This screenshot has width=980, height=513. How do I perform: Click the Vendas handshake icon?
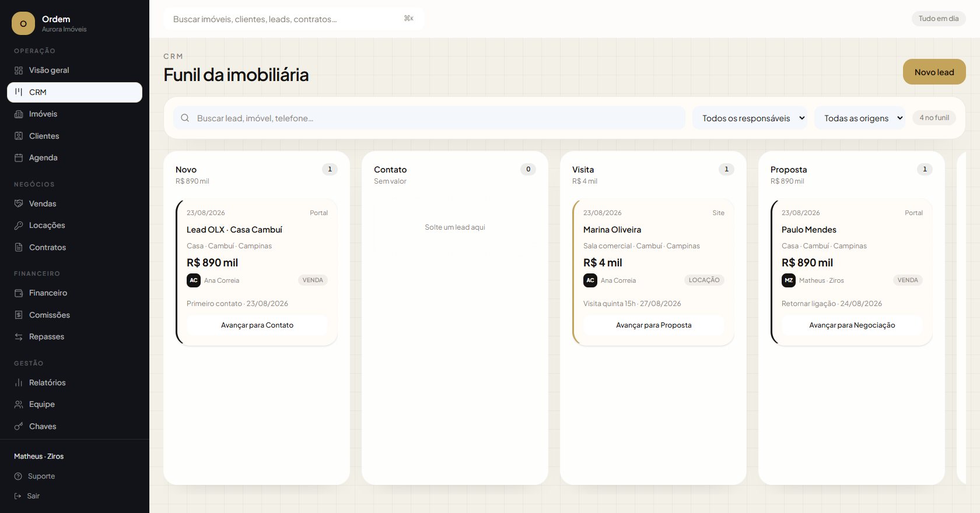(19, 203)
